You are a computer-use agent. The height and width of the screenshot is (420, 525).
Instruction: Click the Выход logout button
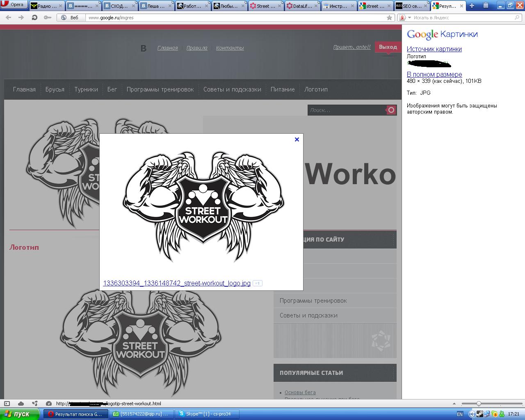(388, 47)
